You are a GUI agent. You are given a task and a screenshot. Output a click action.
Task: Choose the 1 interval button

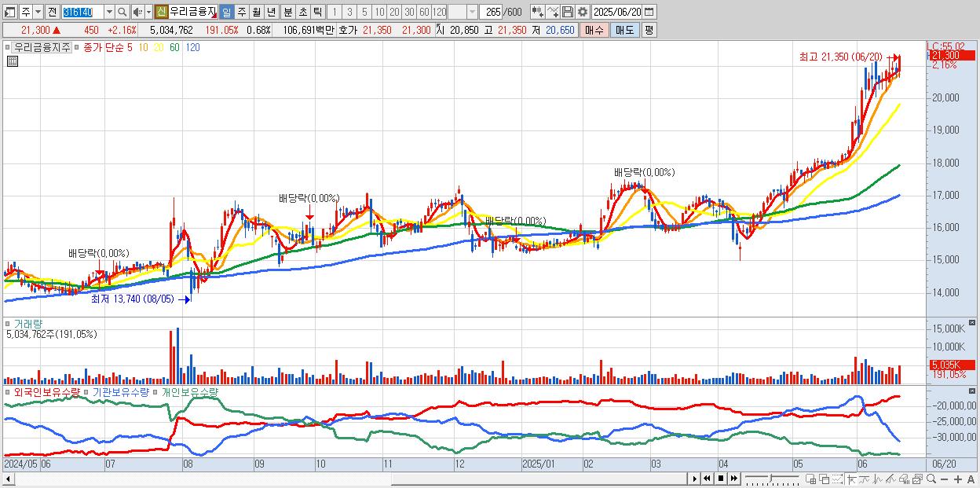click(x=335, y=12)
